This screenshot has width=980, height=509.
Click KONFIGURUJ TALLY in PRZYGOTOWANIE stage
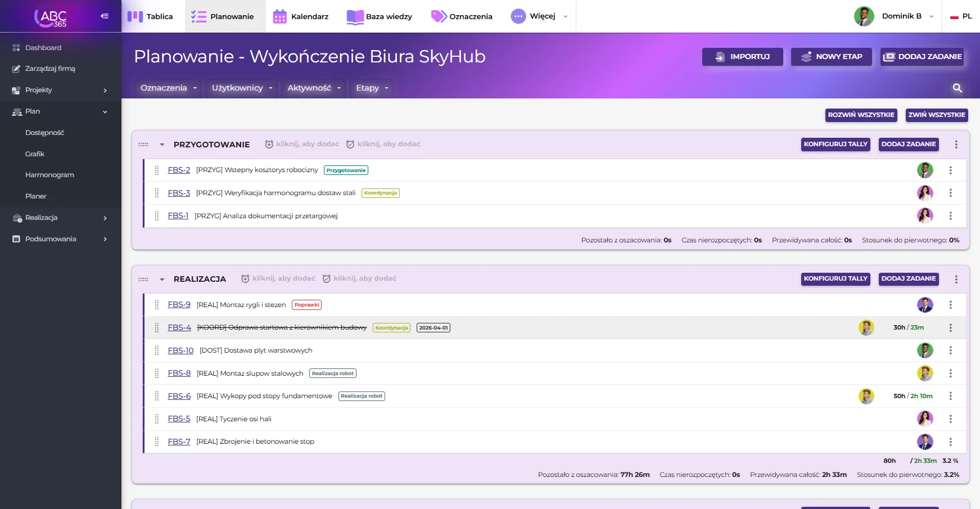pyautogui.click(x=836, y=145)
